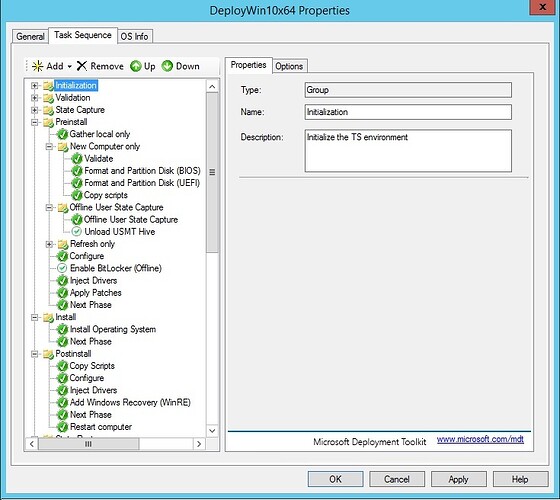Click the tree's vertical scrollbar down arrow

click(x=212, y=431)
